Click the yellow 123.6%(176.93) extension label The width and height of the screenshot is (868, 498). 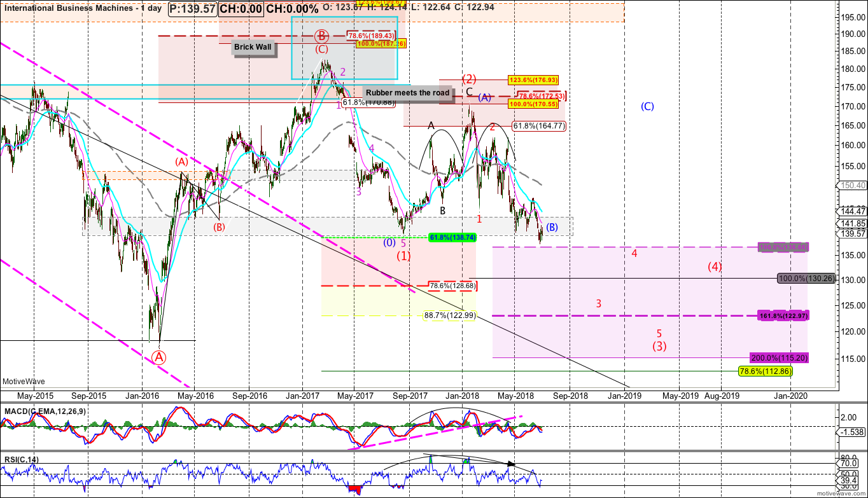(533, 80)
